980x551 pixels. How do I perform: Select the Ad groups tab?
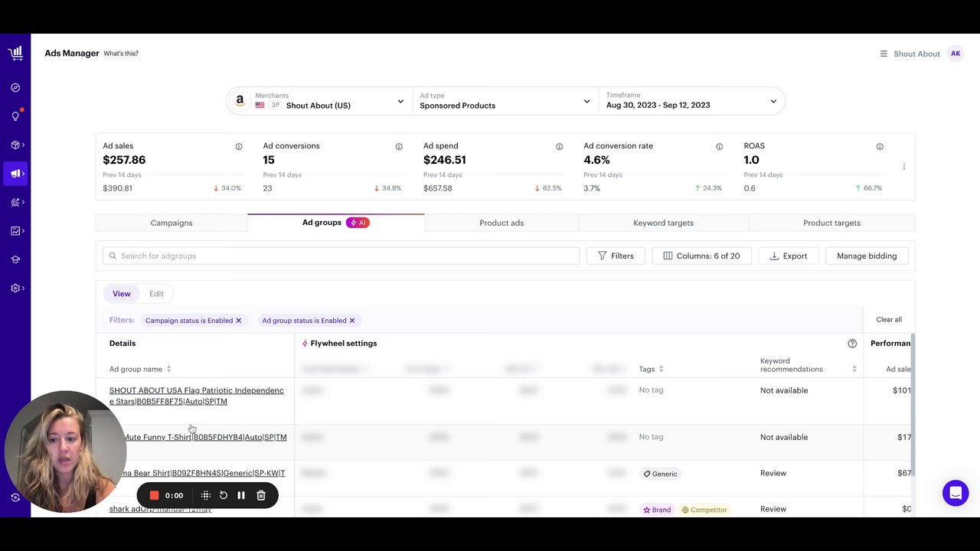pos(336,223)
